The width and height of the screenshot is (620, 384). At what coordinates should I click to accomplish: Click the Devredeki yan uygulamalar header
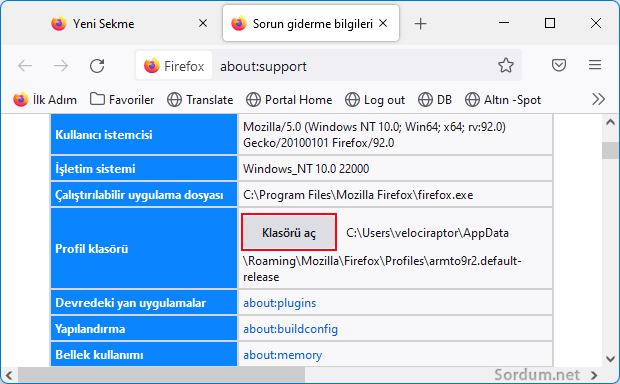[x=144, y=303]
